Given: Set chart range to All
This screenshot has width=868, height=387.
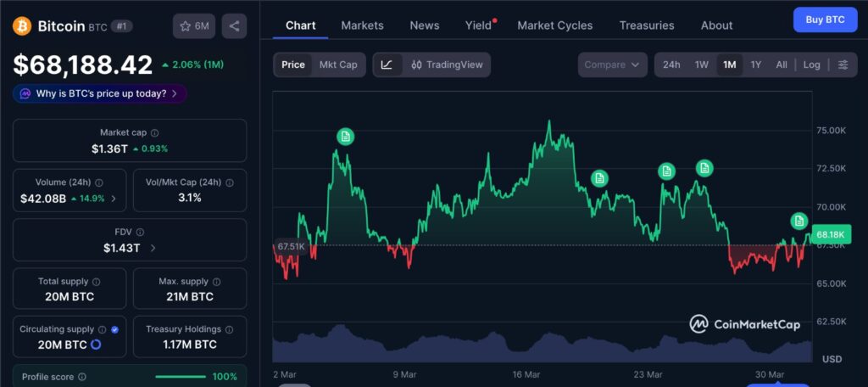Looking at the screenshot, I should click(781, 64).
